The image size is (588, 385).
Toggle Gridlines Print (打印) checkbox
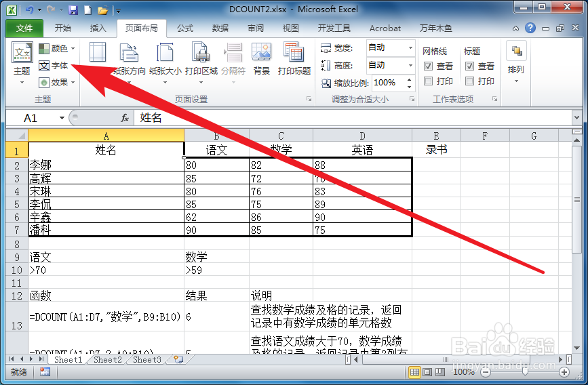(x=428, y=81)
